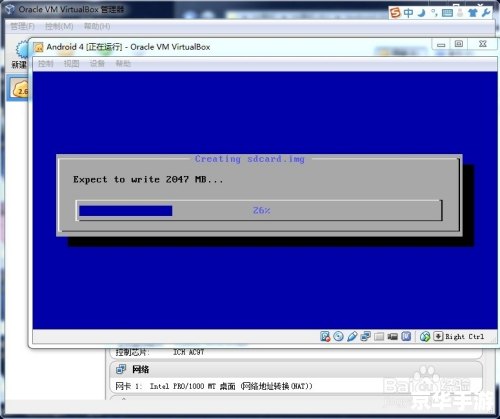Click the virtualization (V) status icon

coord(406,336)
